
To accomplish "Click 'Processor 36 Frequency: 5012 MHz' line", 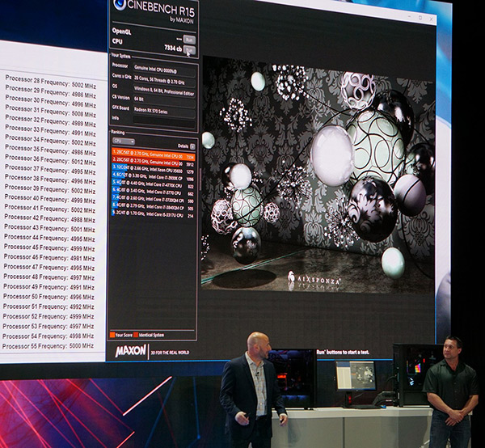I will click(x=50, y=159).
